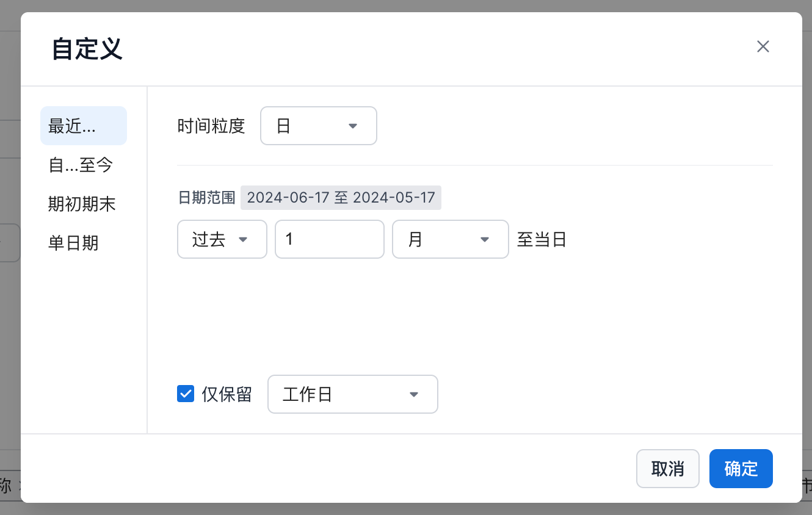Switch to the 自...至今 tab
The width and height of the screenshot is (812, 515).
click(x=81, y=165)
